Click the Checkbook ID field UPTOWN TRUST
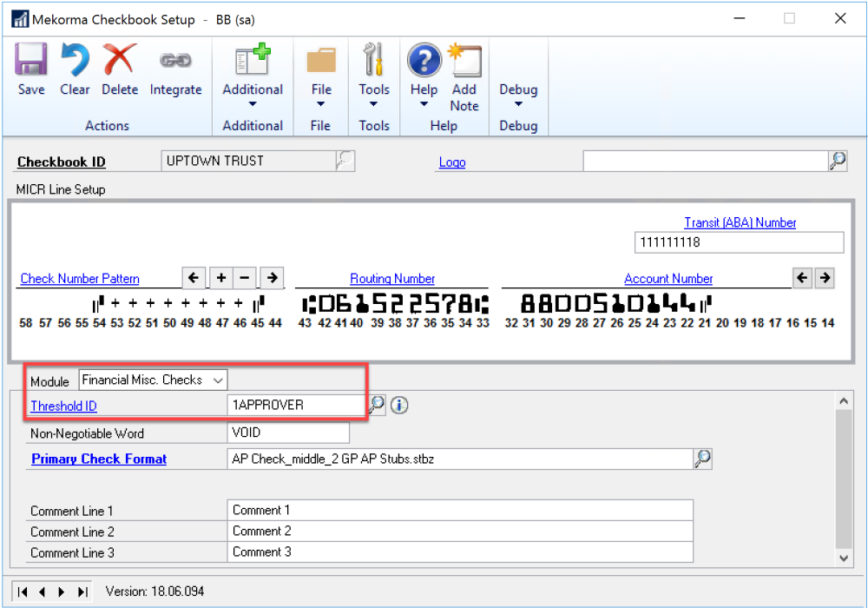Viewport: 868px width, 608px height. click(248, 162)
